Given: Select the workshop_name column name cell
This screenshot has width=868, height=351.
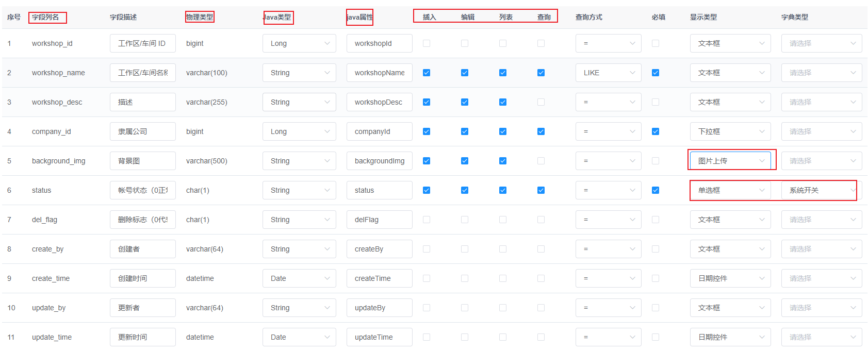Looking at the screenshot, I should point(58,73).
